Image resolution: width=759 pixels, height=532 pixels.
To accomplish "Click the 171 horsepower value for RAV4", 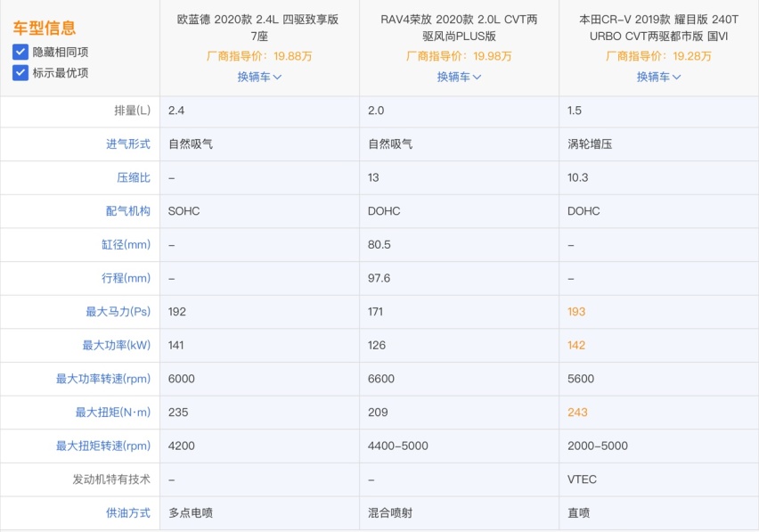I will [x=375, y=312].
